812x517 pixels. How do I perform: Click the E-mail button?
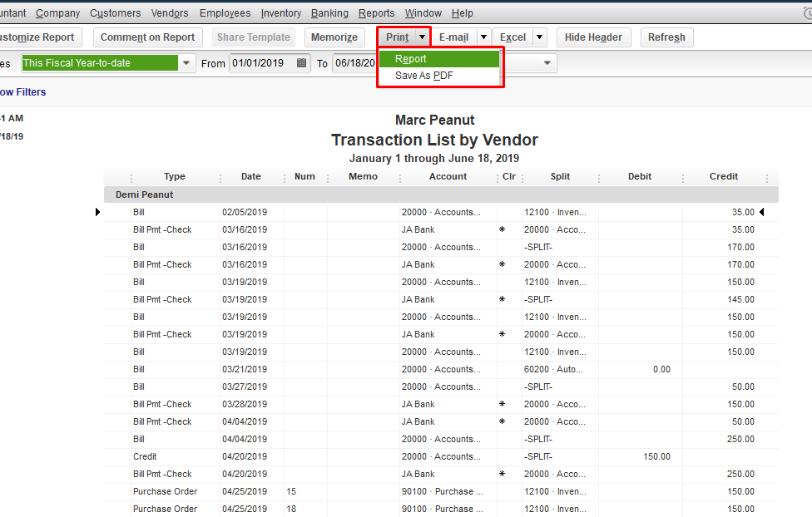(453, 37)
